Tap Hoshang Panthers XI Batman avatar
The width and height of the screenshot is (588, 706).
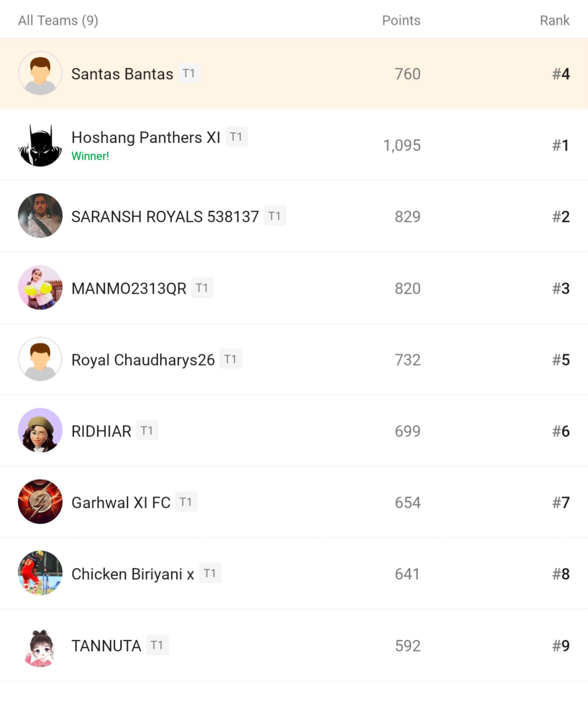40,145
